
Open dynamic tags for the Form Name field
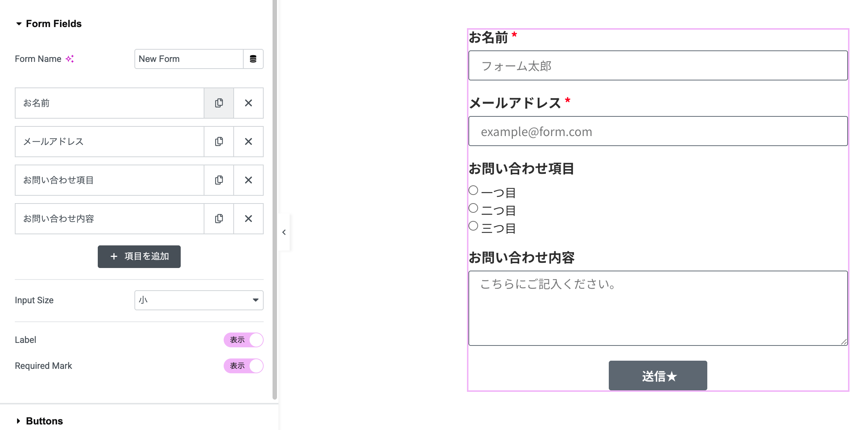pyautogui.click(x=253, y=59)
